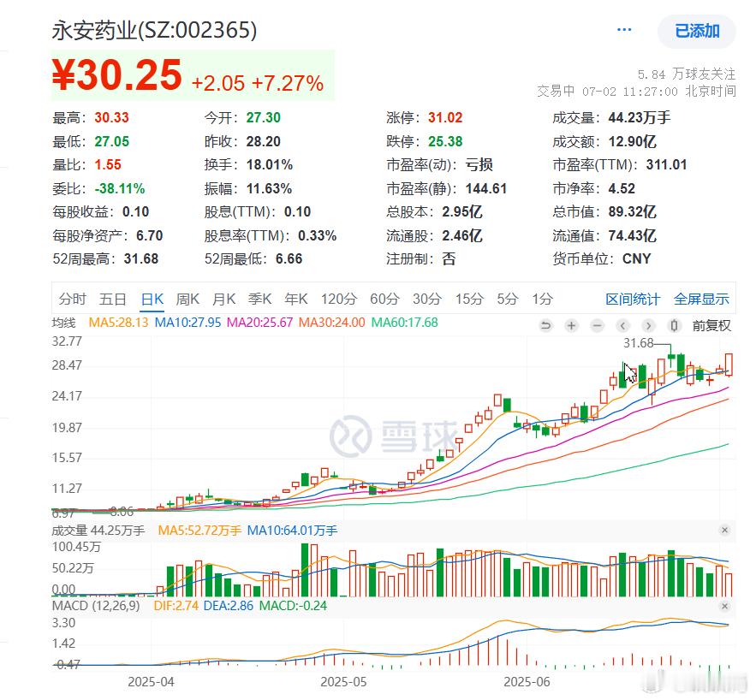Switch to the 五日 chart tab

pyautogui.click(x=112, y=300)
